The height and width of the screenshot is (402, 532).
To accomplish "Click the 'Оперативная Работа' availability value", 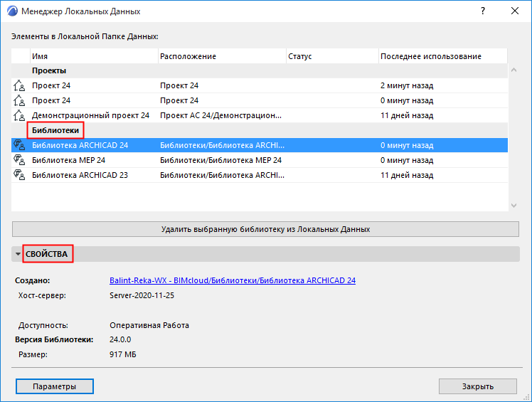I will (x=149, y=325).
